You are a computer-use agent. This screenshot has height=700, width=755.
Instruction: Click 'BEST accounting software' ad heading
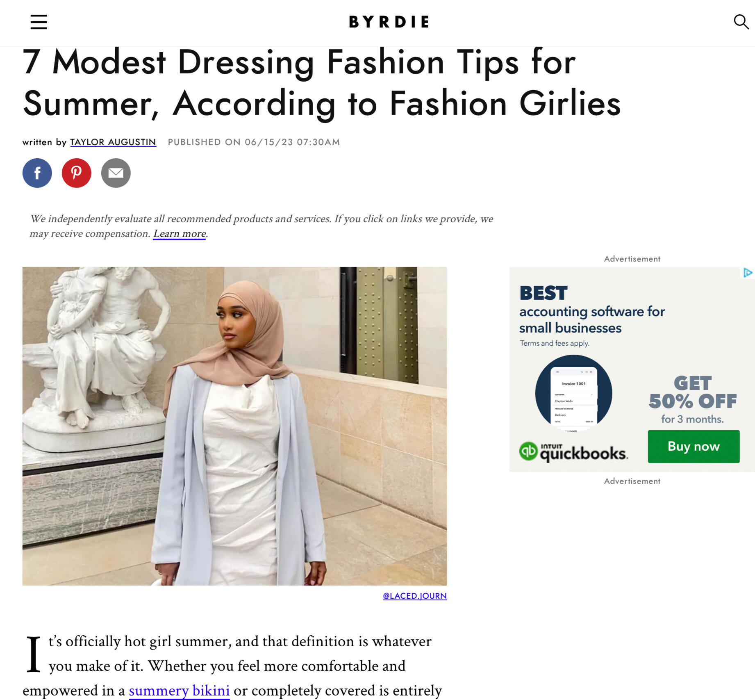click(592, 310)
